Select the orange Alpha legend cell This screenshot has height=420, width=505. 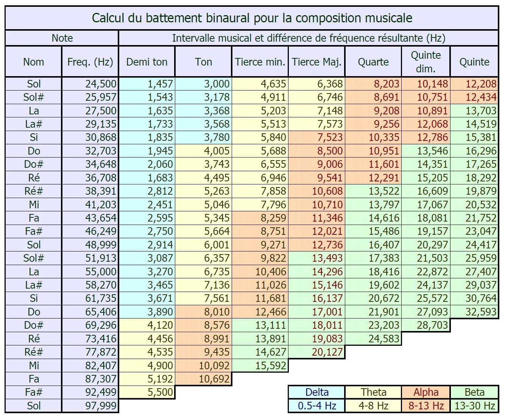click(x=426, y=392)
